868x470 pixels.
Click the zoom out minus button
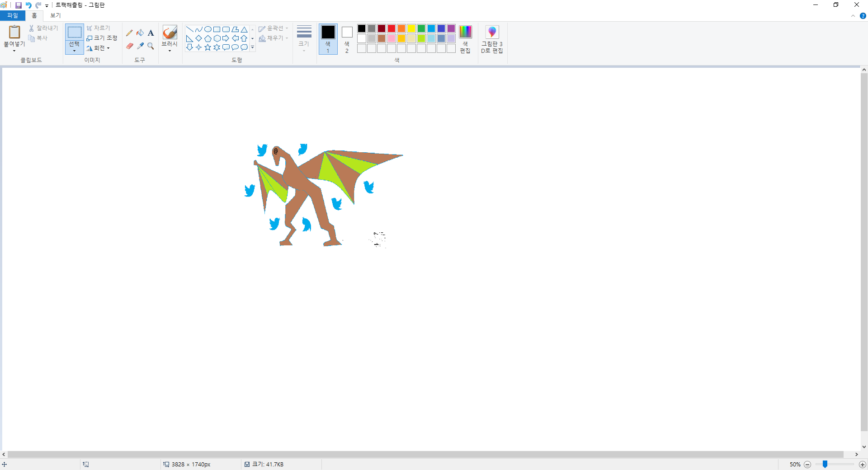[x=807, y=465]
